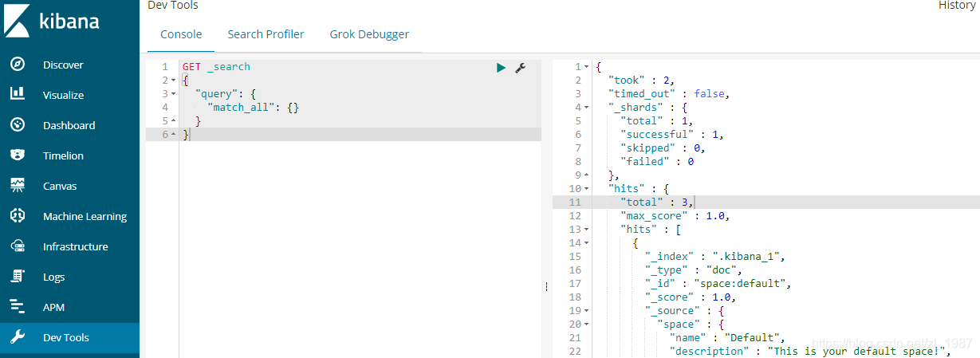
Task: Click the "name" : "Default" line
Action: pos(729,338)
